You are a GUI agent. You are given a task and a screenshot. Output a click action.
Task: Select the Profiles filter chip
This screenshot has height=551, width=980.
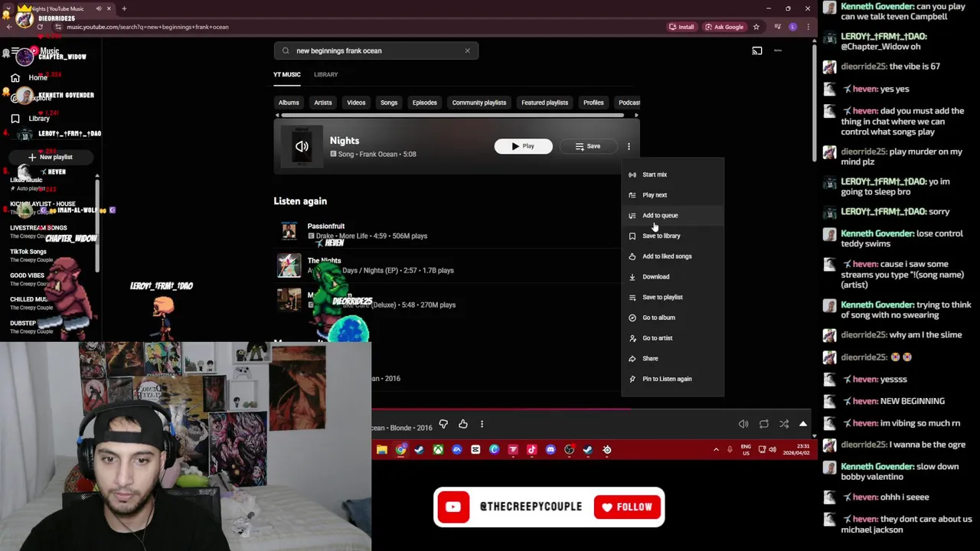pos(593,103)
